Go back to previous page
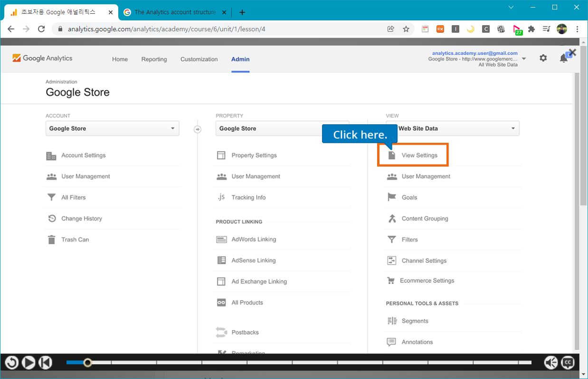The width and height of the screenshot is (588, 379). tap(11, 29)
